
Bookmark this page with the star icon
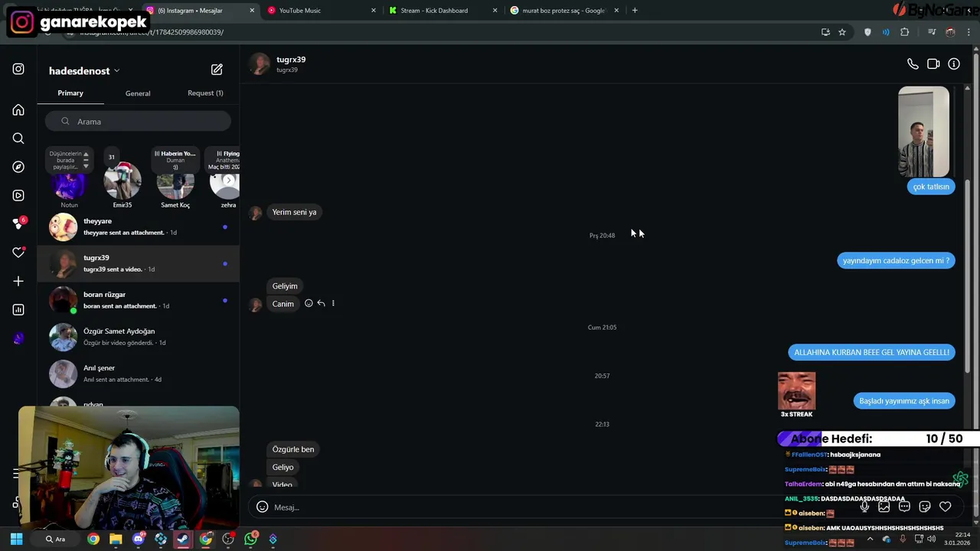click(x=842, y=32)
